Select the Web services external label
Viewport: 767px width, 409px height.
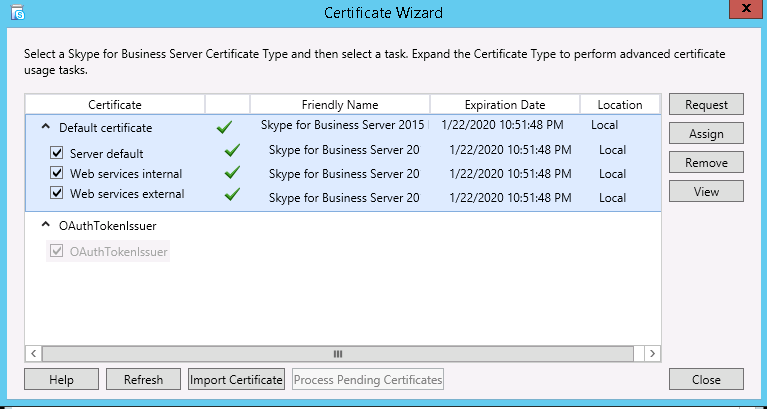pyautogui.click(x=127, y=194)
